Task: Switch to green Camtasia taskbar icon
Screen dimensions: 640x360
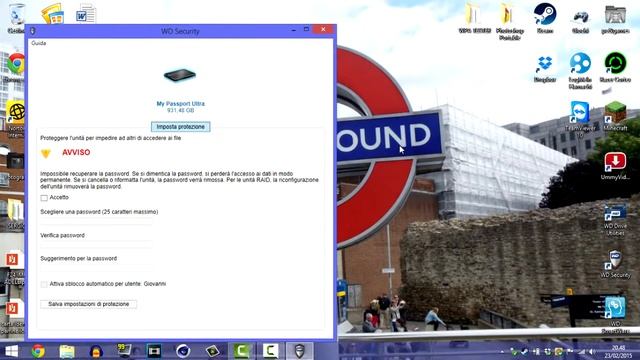Action: pyautogui.click(x=242, y=351)
